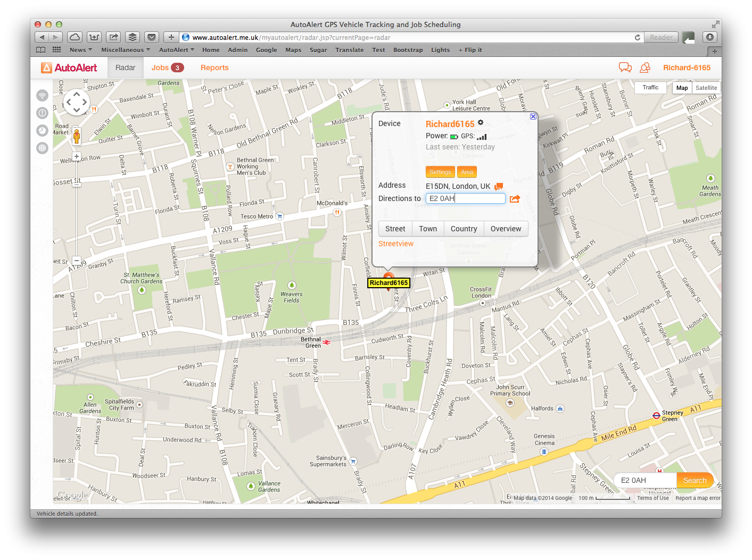This screenshot has width=752, height=560.
Task: Open the pie chart sidebar icon
Action: click(43, 131)
